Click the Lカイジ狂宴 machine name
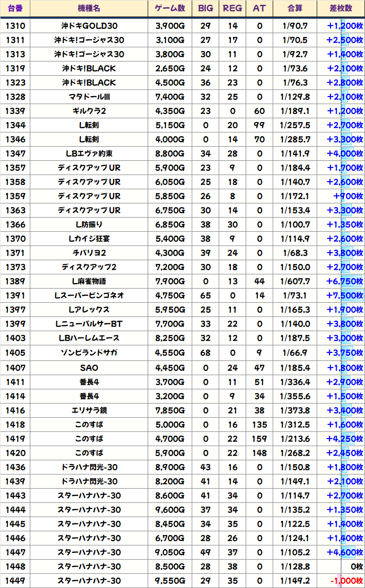This screenshot has height=588, width=365. click(89, 239)
